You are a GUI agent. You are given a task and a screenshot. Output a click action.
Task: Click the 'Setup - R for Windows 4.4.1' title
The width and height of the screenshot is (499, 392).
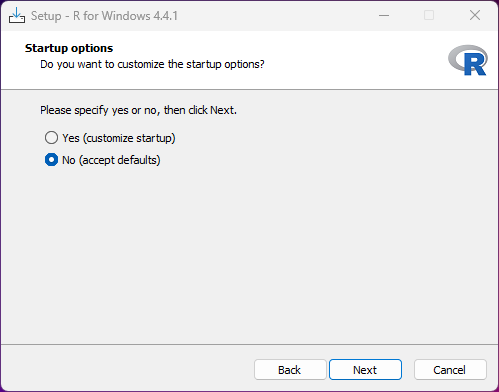pos(104,16)
